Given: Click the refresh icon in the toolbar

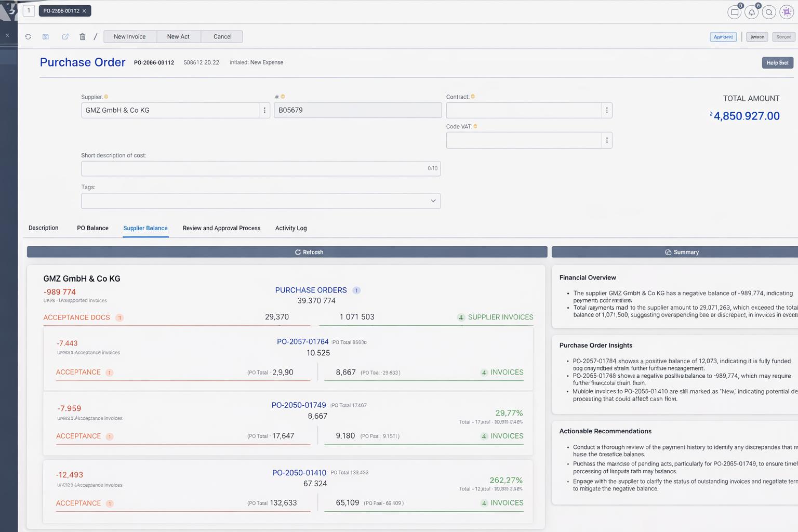Looking at the screenshot, I should click(x=28, y=37).
